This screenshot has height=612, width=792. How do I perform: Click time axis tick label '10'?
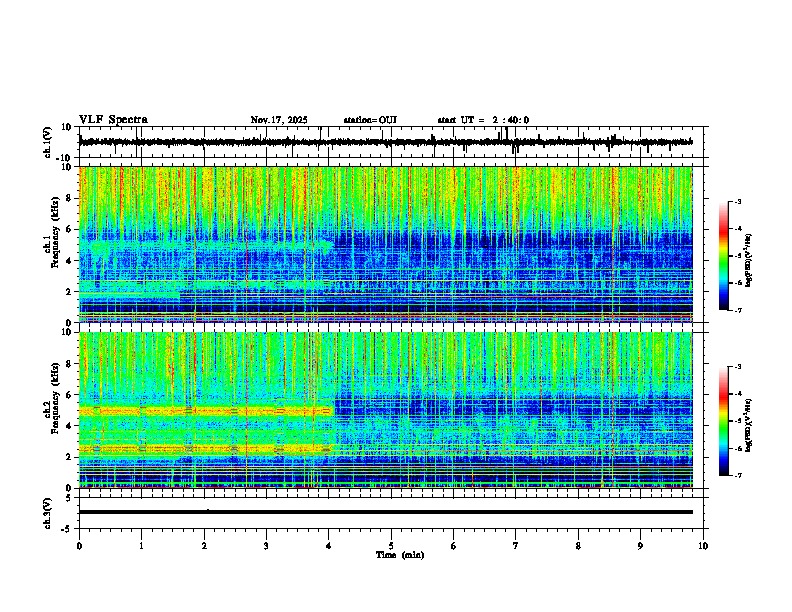(x=703, y=546)
